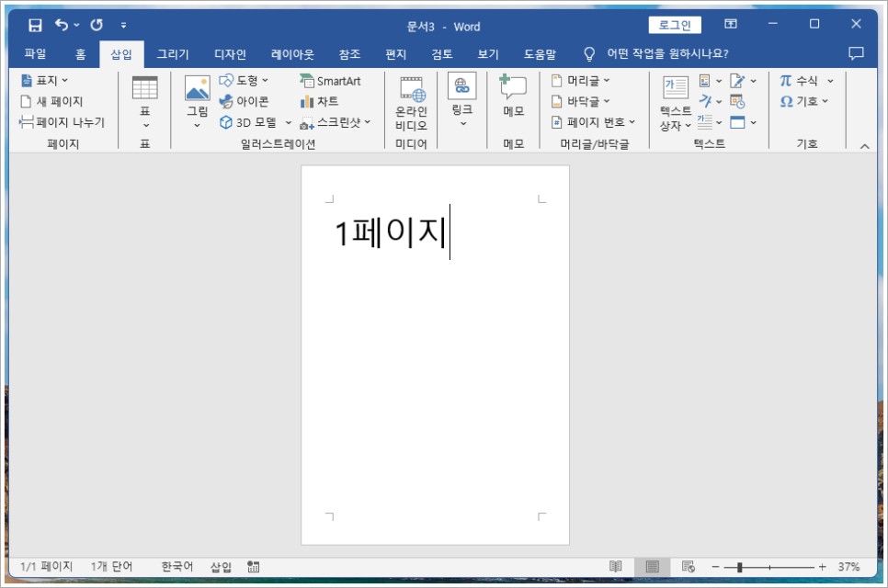
Task: Expand the 수식 equation dropdown arrow
Action: [830, 81]
